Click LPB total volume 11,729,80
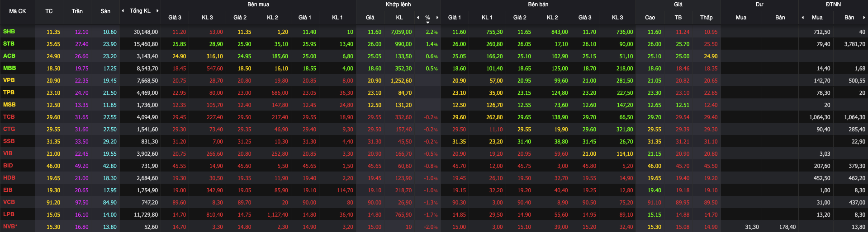Viewport: 868px width, 232px height. (x=146, y=215)
